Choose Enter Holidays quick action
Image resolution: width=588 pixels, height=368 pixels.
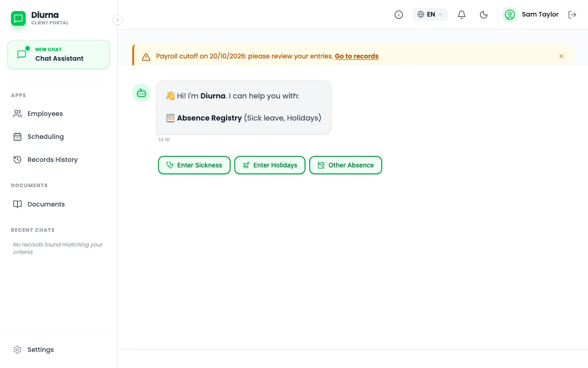click(270, 165)
